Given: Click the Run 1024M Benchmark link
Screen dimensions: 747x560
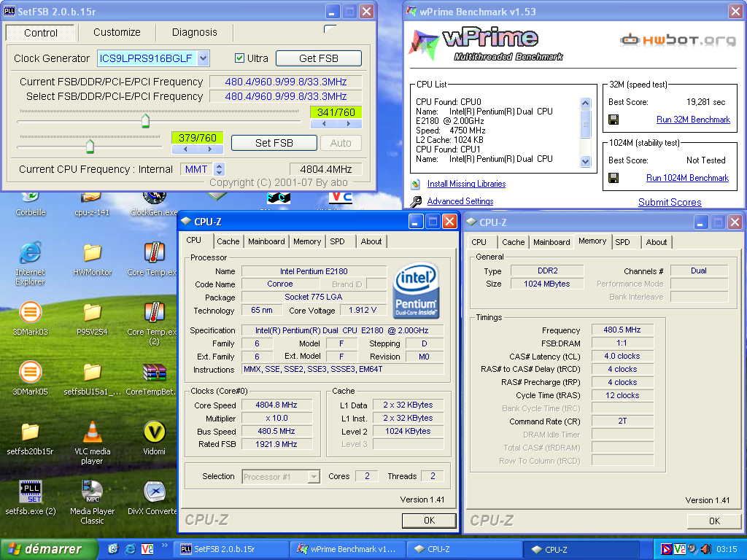Looking at the screenshot, I should [x=687, y=178].
